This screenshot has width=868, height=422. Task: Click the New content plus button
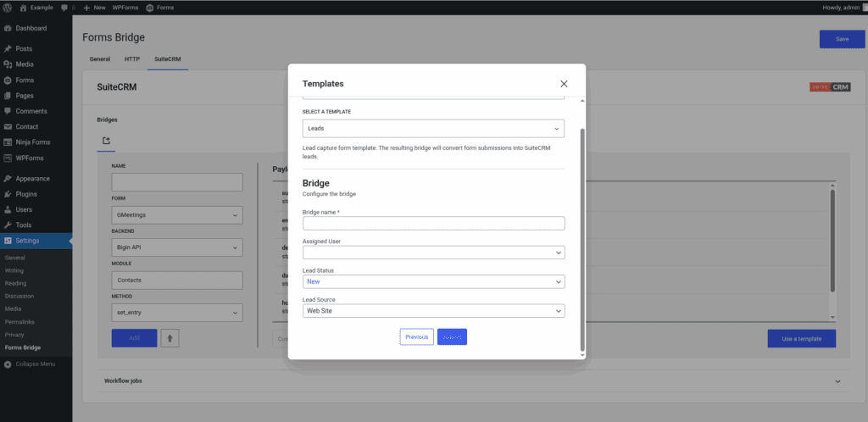pyautogui.click(x=95, y=8)
